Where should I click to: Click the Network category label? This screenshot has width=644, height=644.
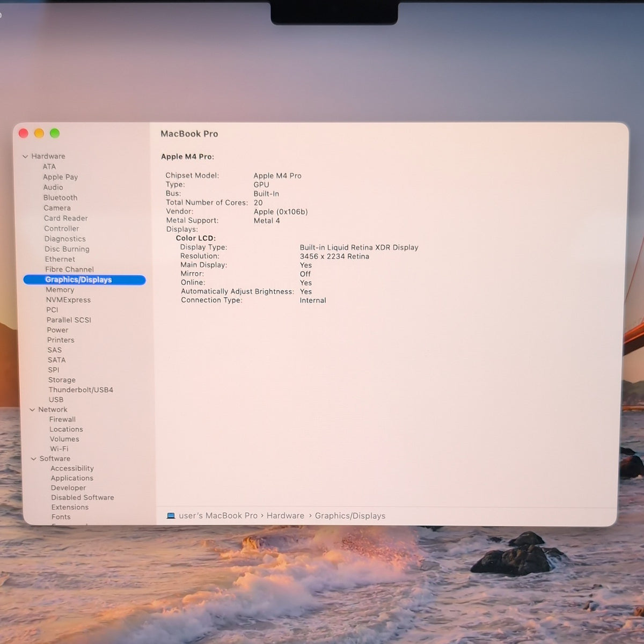(x=53, y=409)
